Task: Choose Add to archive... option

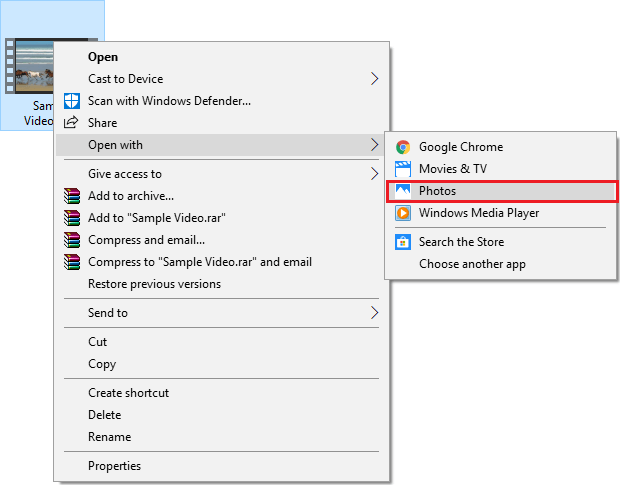Action: point(221,196)
